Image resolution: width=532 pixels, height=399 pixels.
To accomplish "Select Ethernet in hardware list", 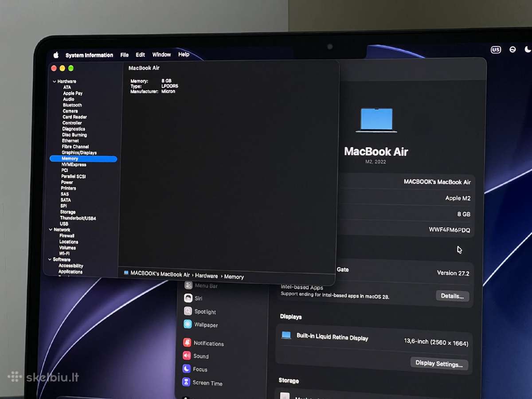I will click(x=70, y=141).
